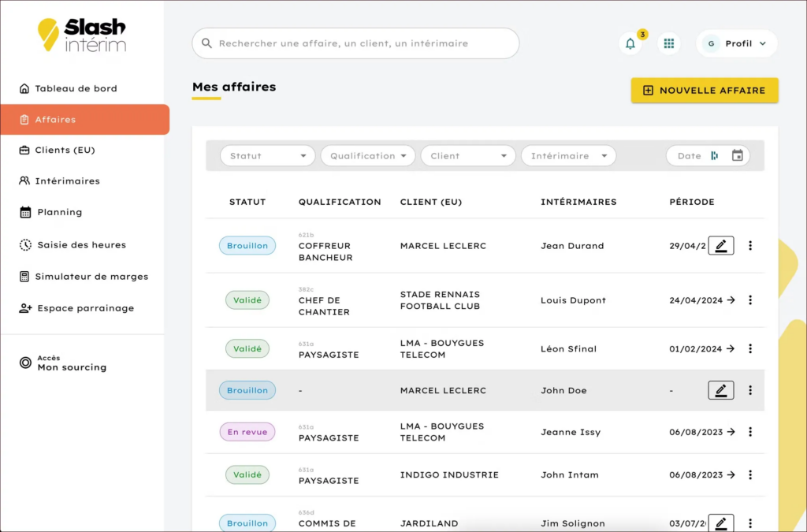Click the QUALIFICATION column header
The height and width of the screenshot is (532, 807).
coord(340,202)
